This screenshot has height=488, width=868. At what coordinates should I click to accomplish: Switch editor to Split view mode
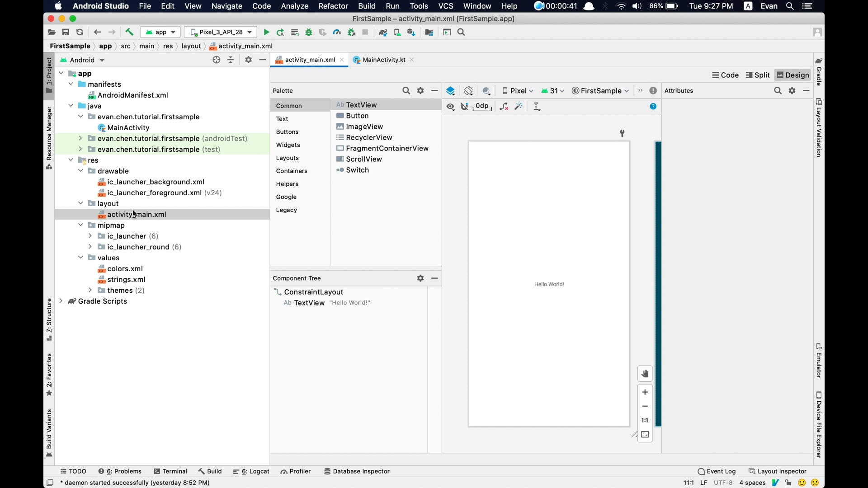(758, 75)
